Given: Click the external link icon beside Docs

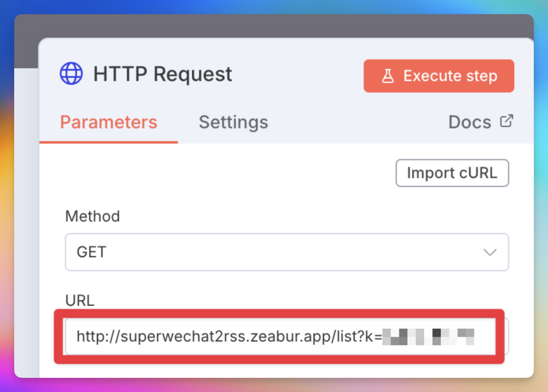Looking at the screenshot, I should (x=506, y=121).
